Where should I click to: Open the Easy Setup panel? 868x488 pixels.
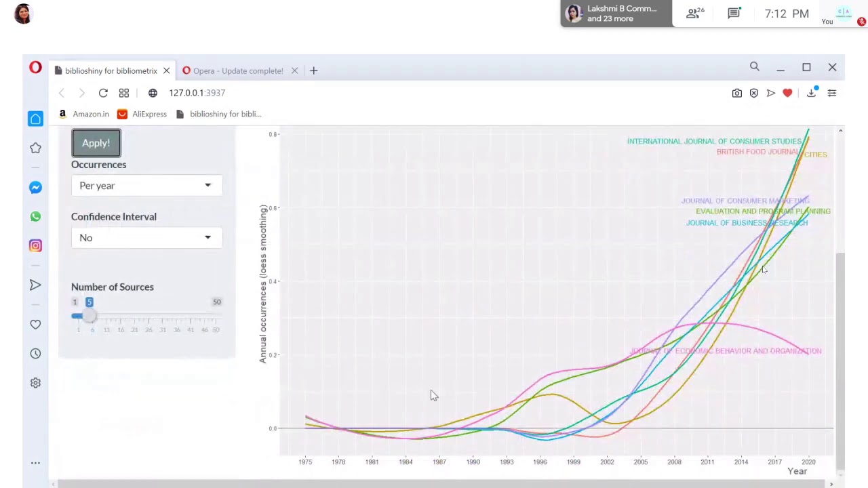point(832,93)
